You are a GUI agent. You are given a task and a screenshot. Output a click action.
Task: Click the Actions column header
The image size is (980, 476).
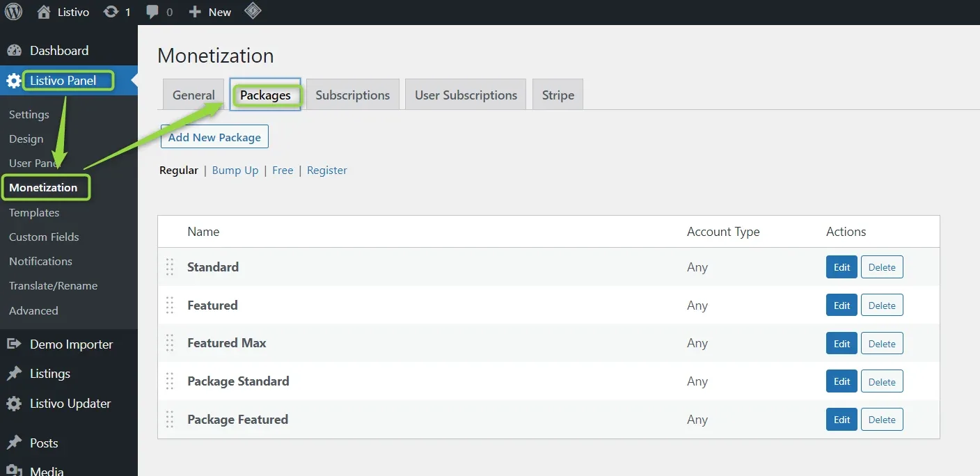(846, 232)
